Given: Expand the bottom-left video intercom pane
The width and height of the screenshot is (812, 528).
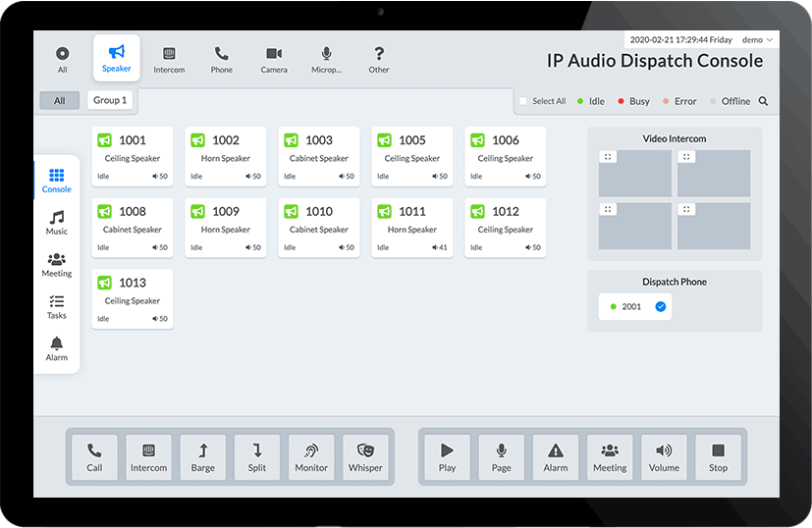Looking at the screenshot, I should 608,209.
